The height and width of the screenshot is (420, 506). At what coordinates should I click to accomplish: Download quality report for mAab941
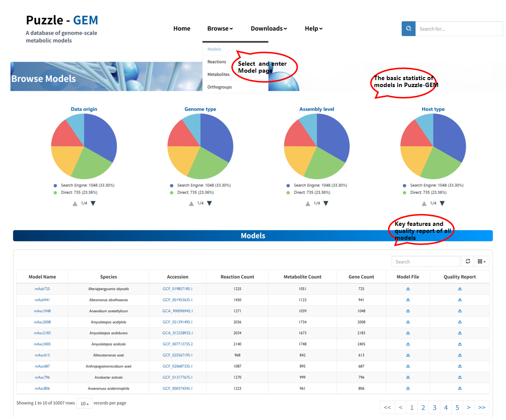(x=460, y=300)
